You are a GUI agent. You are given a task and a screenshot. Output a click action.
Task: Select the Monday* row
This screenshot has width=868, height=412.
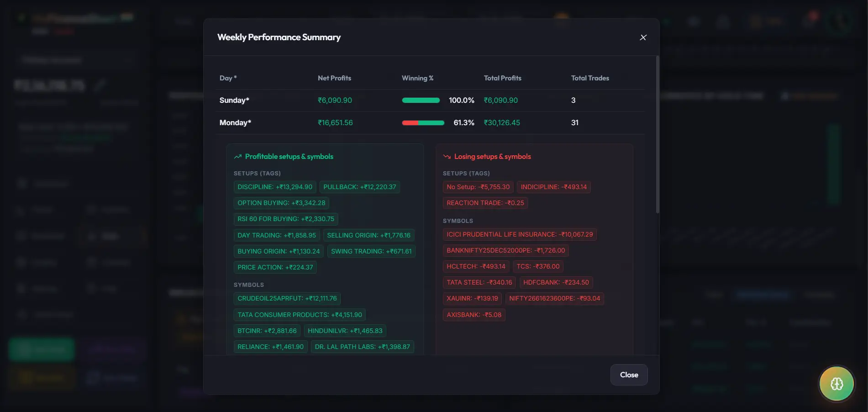(430, 123)
